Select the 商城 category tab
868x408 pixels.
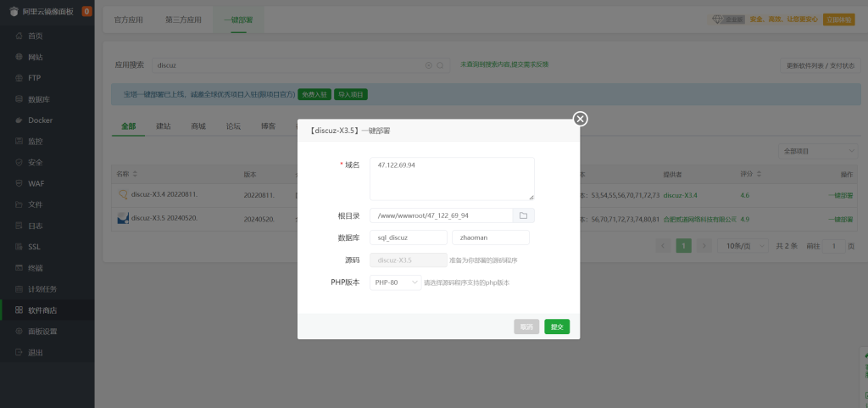[198, 126]
